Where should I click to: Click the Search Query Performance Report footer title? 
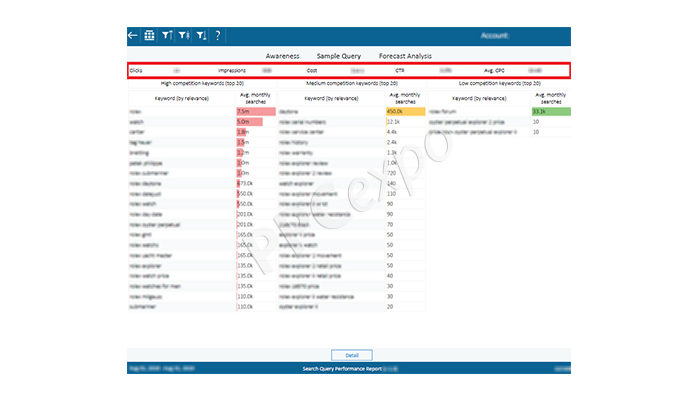pos(342,368)
